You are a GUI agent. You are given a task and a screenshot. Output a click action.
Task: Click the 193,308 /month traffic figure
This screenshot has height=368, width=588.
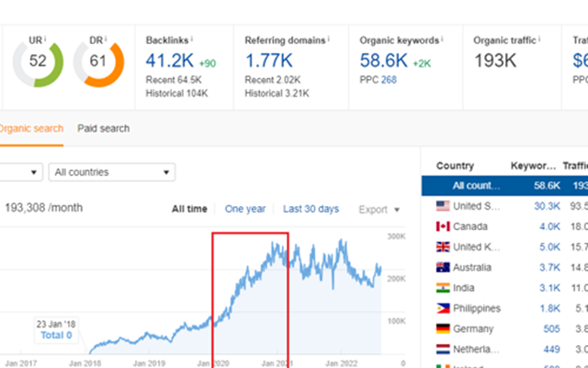(x=43, y=208)
